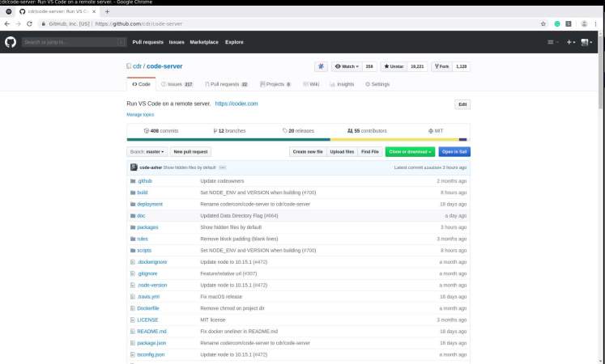Open the .dockerignore file

pyautogui.click(x=152, y=262)
